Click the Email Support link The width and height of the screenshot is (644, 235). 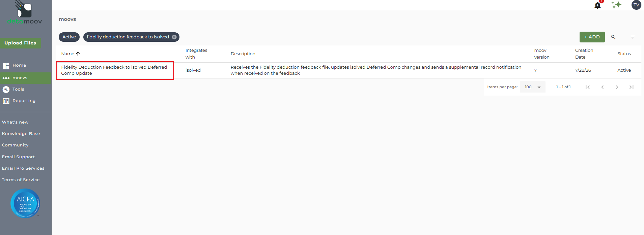coord(18,157)
